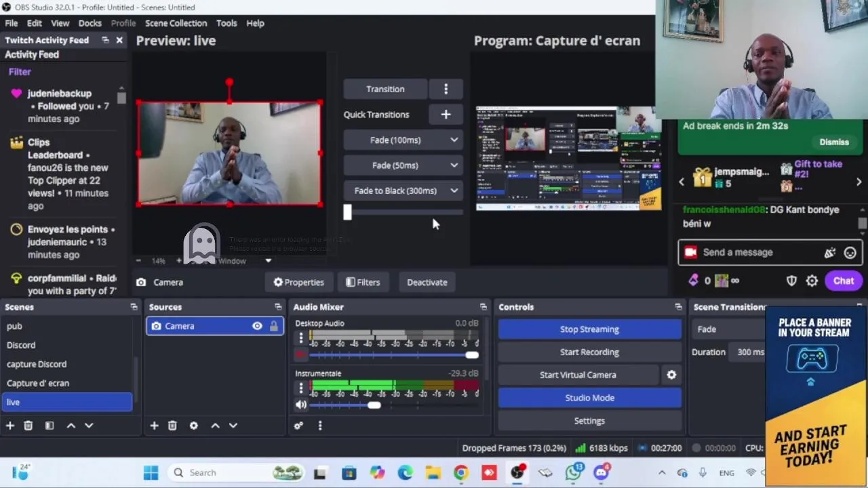
Task: Open OBS Settings from Controls
Action: (x=589, y=421)
